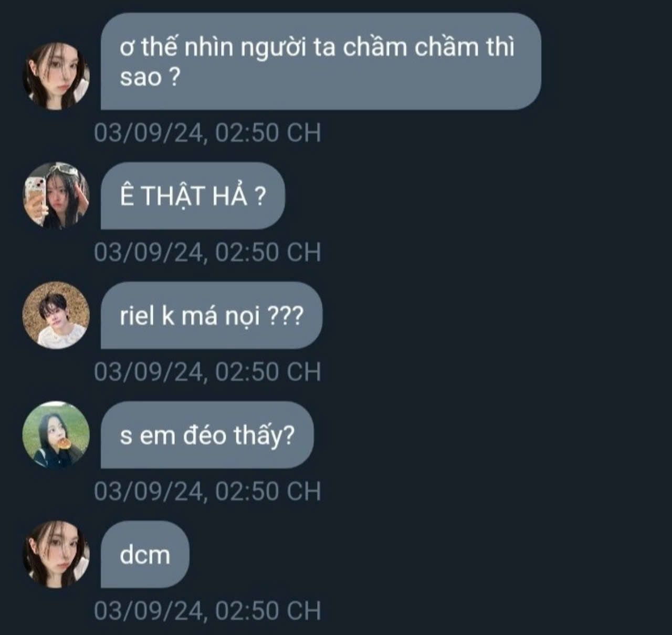The width and height of the screenshot is (672, 635).
Task: Tap the grassy-field avatar next to "s em đéo thấy?"
Action: (x=56, y=435)
